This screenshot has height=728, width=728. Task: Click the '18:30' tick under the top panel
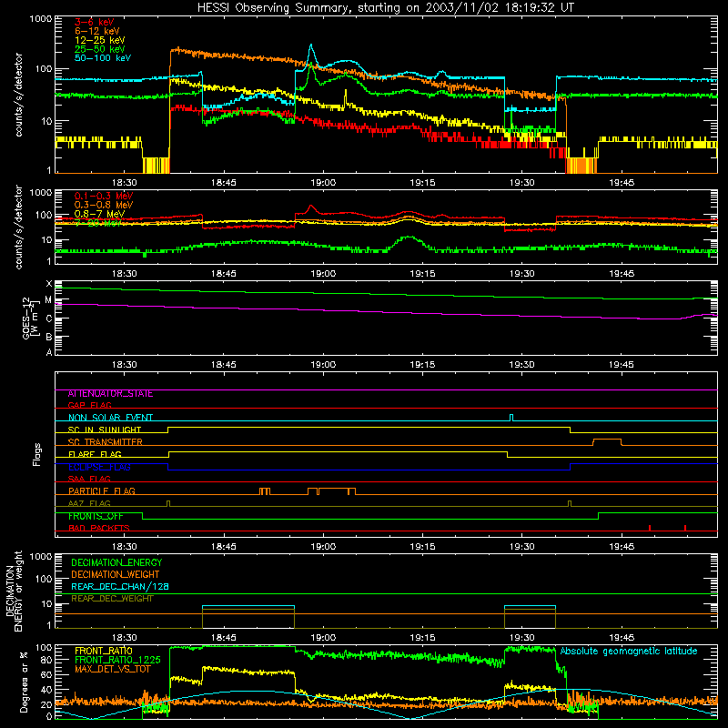pos(124,183)
